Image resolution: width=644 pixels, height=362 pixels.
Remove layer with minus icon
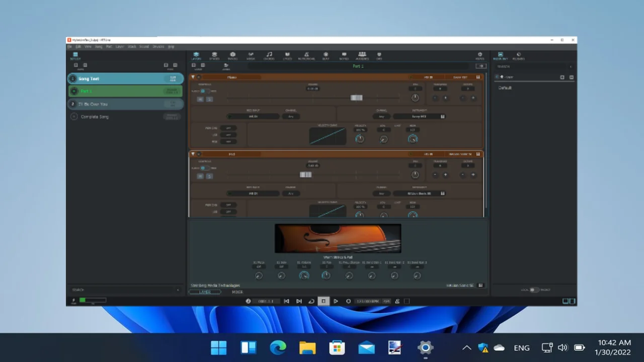[203, 65]
